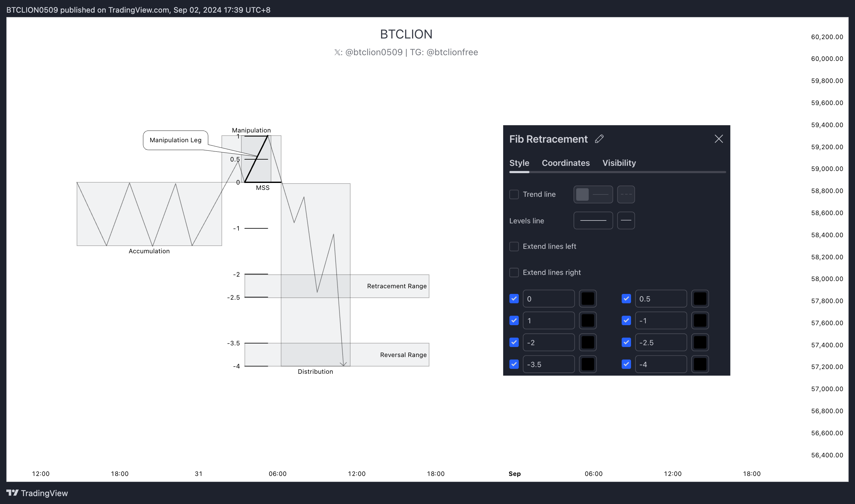Click the pencil rename icon beside Fib Retracement
This screenshot has width=855, height=504.
[599, 139]
